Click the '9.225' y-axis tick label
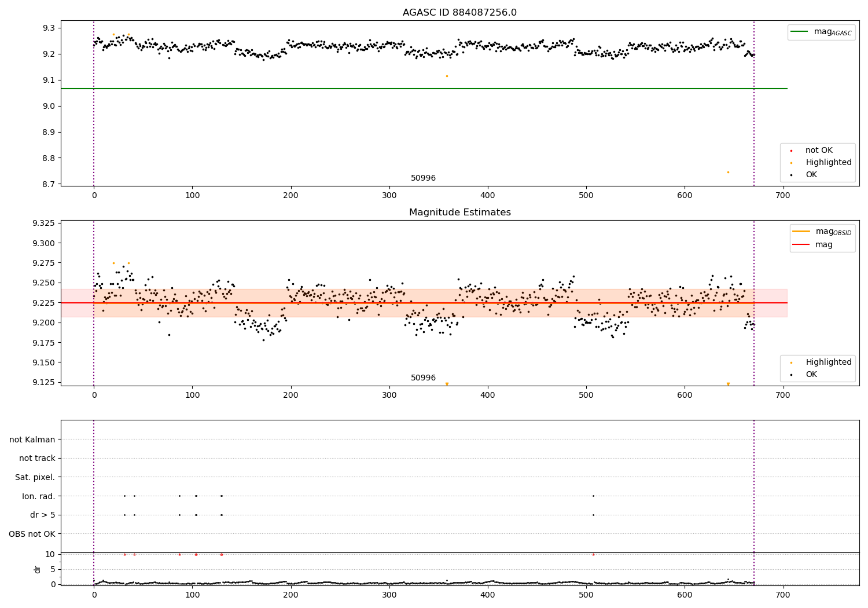Screen dimensions: 868x608 tap(44, 303)
